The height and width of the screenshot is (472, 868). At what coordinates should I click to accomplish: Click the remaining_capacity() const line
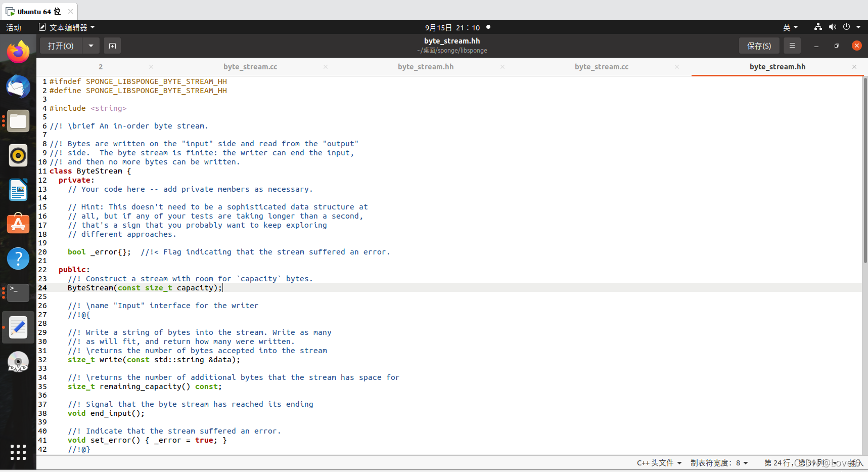pyautogui.click(x=145, y=387)
